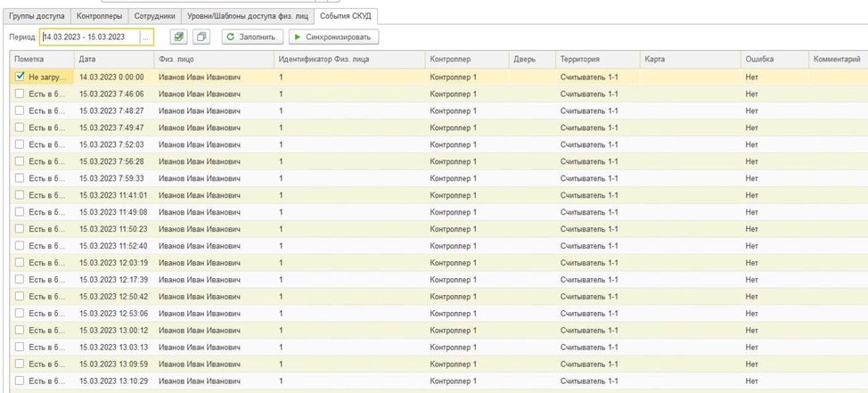Click the check all rows icon

[x=178, y=37]
